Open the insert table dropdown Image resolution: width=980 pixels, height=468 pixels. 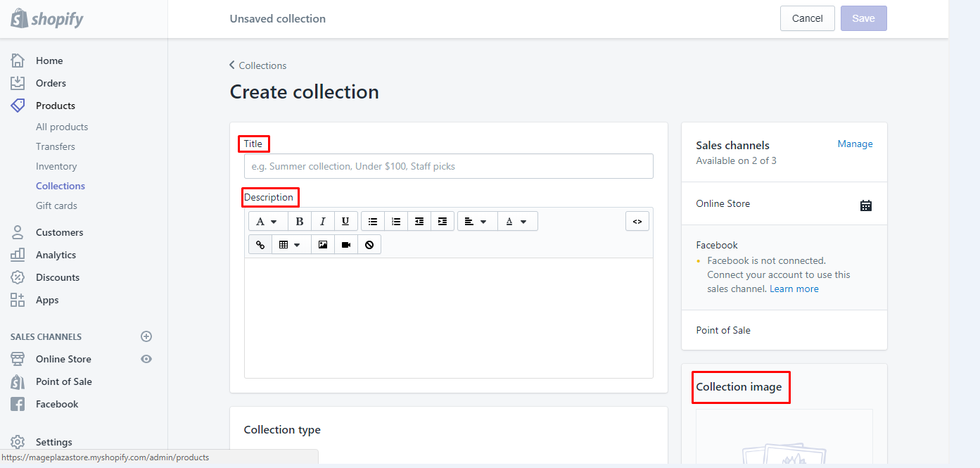point(291,244)
